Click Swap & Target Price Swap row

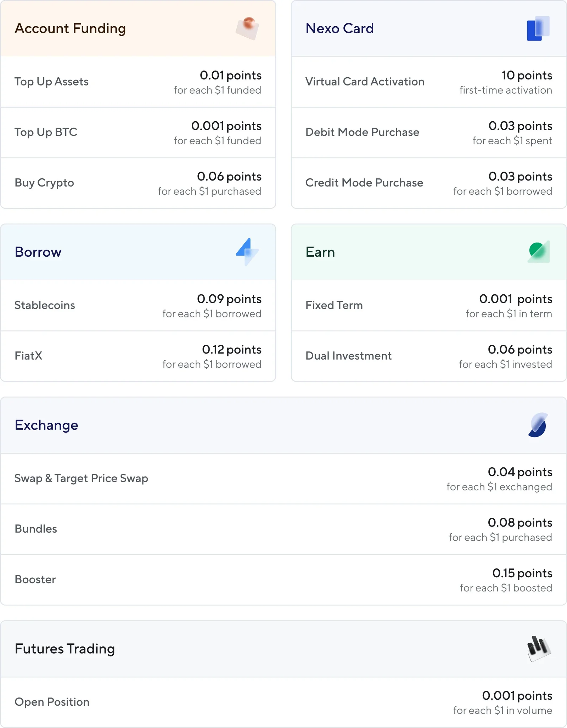(x=283, y=479)
